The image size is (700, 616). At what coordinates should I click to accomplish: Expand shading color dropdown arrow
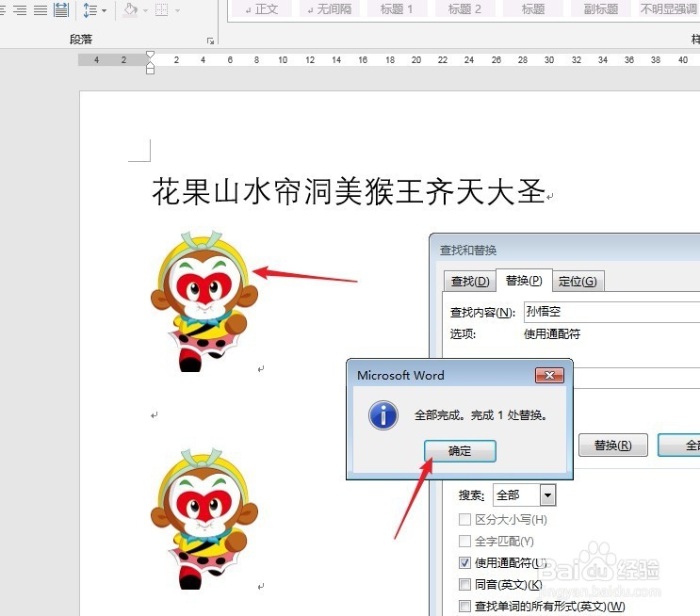click(x=145, y=9)
